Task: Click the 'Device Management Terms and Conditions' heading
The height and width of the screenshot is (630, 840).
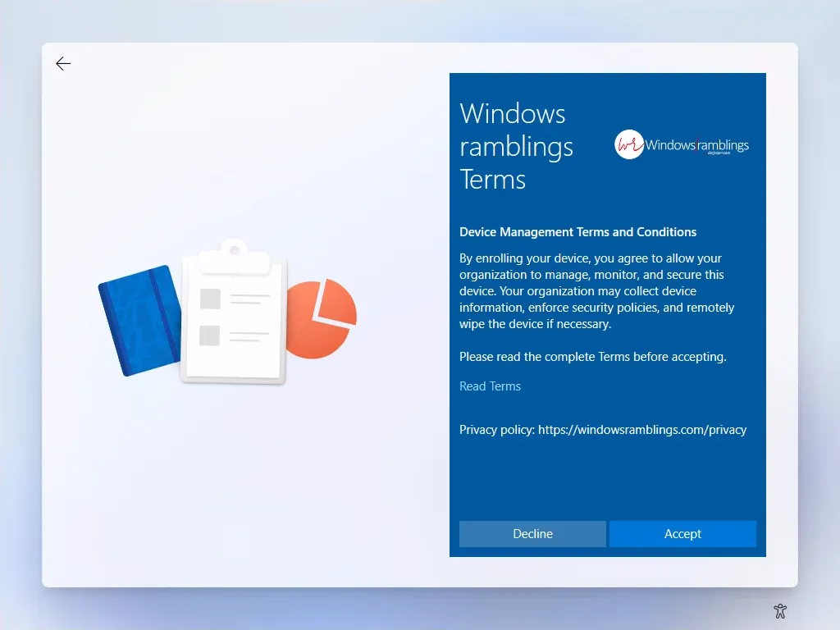Action: coord(577,232)
